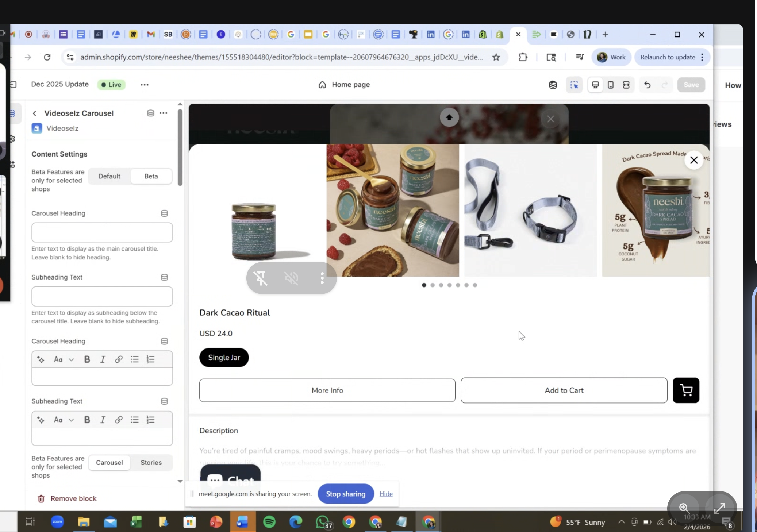Image resolution: width=757 pixels, height=532 pixels.
Task: Open the Work profile button
Action: (611, 57)
